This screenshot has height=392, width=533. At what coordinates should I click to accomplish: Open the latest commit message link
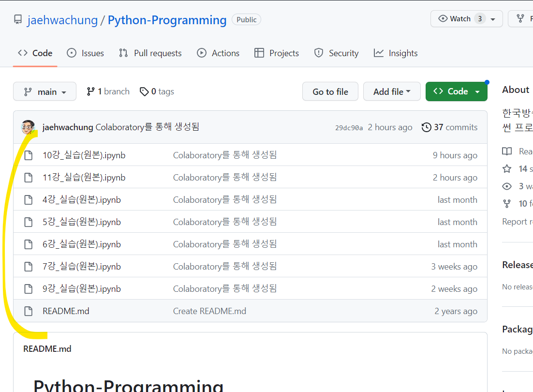(x=147, y=127)
